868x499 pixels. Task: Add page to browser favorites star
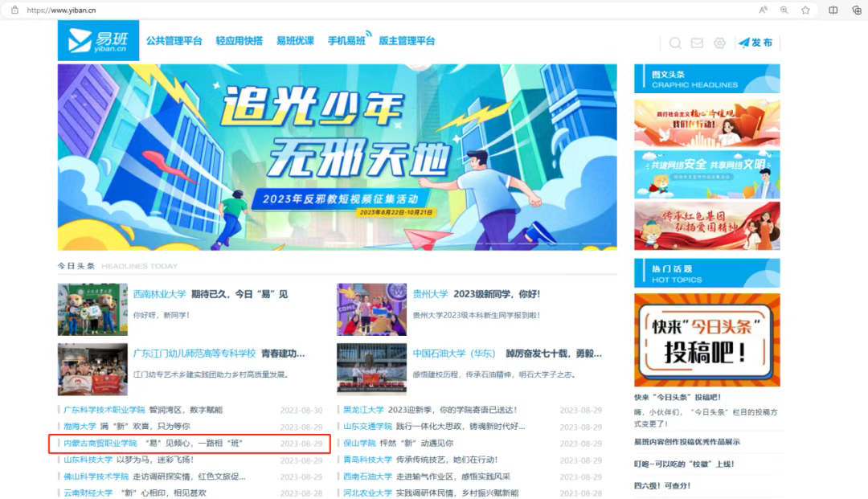click(x=805, y=10)
